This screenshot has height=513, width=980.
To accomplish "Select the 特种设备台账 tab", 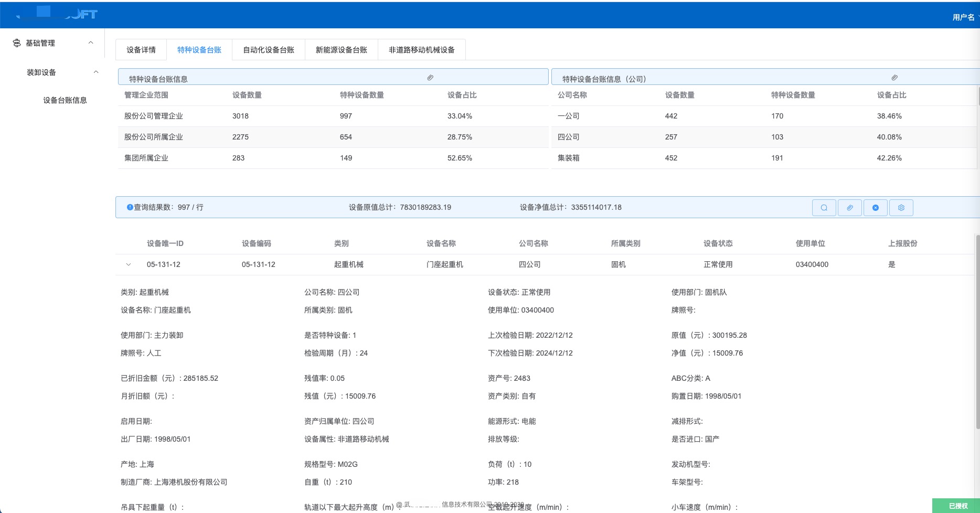I will pyautogui.click(x=199, y=50).
